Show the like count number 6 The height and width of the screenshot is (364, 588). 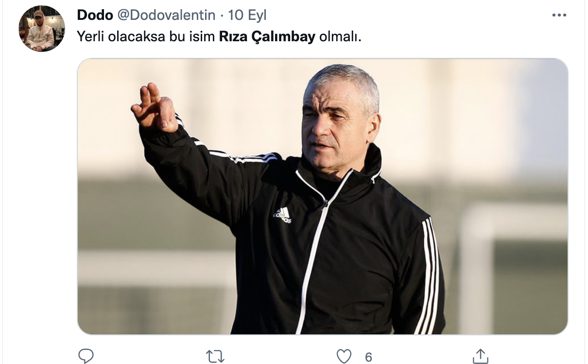[368, 357]
